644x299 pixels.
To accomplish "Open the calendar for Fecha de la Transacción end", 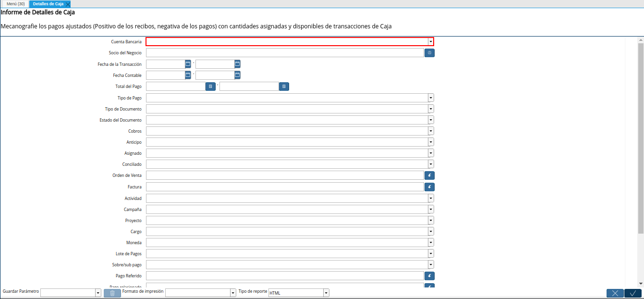I will click(x=236, y=63).
